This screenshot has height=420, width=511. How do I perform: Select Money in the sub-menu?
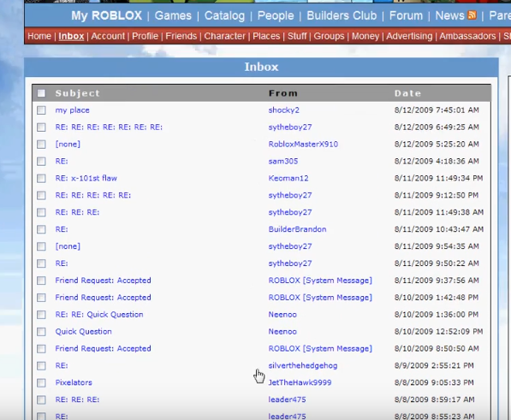365,36
